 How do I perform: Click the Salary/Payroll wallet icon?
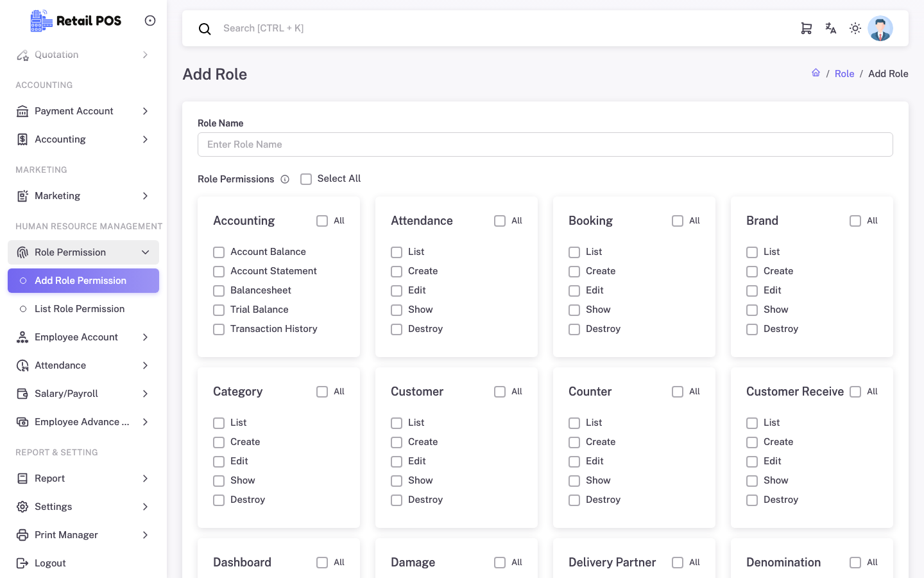click(22, 394)
